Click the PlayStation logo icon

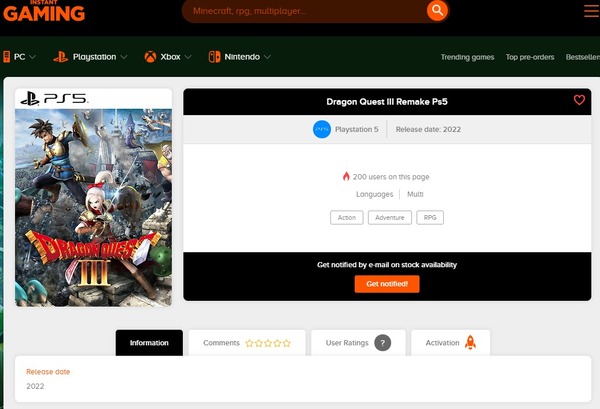pos(60,57)
